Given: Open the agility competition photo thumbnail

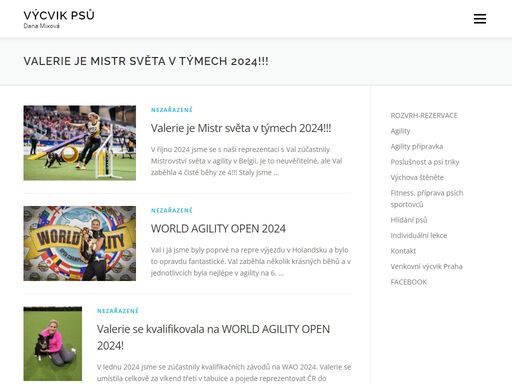Looking at the screenshot, I should point(80,143).
